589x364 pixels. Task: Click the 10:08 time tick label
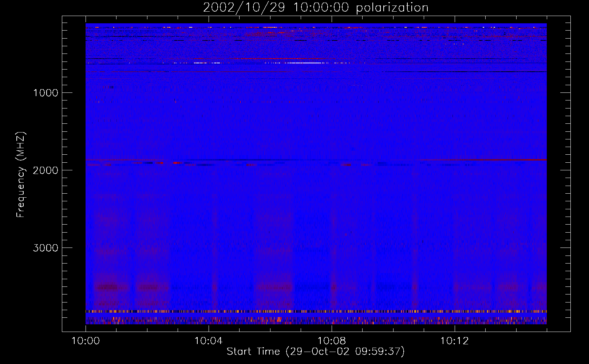pyautogui.click(x=332, y=341)
